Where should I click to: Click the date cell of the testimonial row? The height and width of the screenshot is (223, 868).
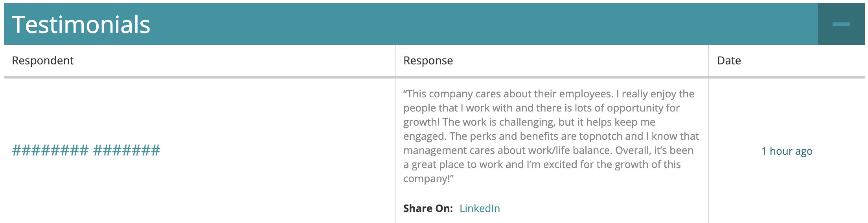[x=787, y=151]
